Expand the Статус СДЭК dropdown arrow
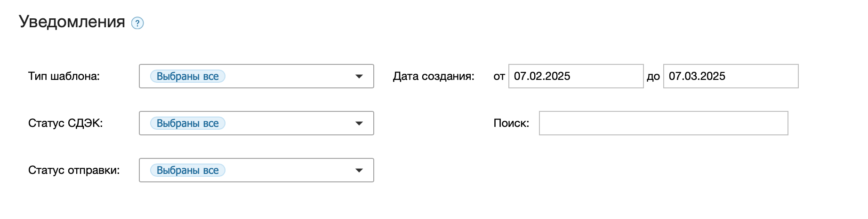Image resolution: width=868 pixels, height=219 pixels. (359, 123)
